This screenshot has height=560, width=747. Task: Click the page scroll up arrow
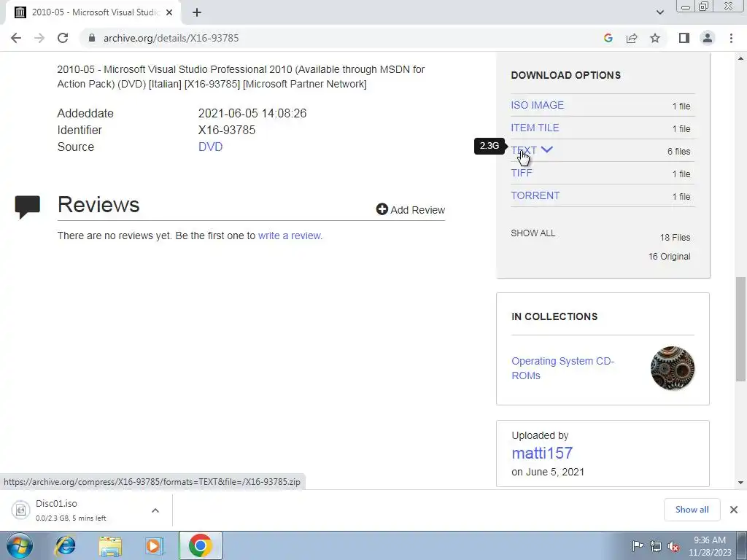point(740,58)
